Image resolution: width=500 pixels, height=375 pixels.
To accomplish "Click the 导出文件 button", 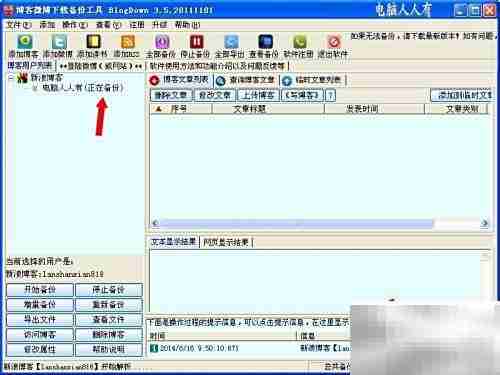I will tap(40, 320).
